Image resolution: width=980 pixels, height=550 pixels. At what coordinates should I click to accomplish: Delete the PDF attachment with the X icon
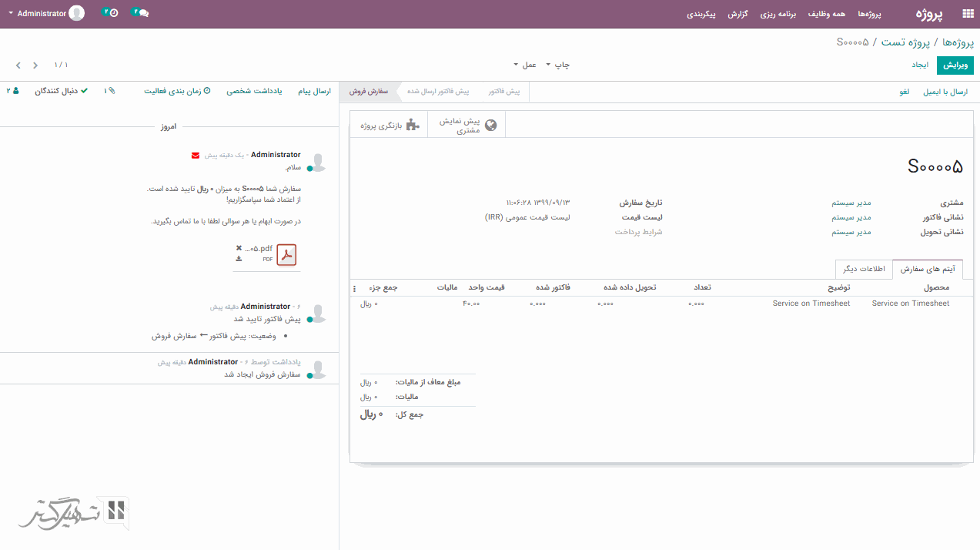[x=239, y=248]
